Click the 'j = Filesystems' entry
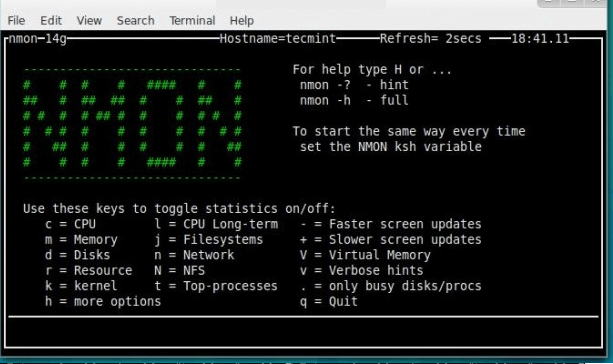 209,240
